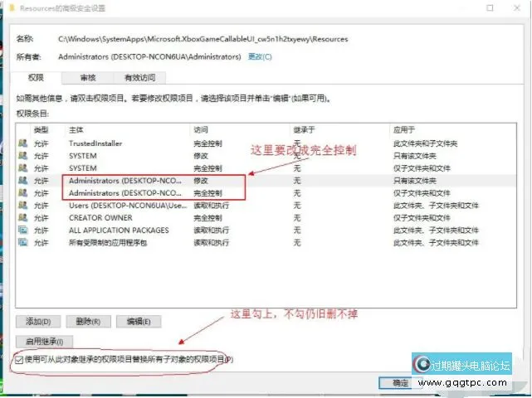Select SYSTEM entry applying to 仅子文件夹和文件
Image resolution: width=532 pixels, height=398 pixels.
[266, 168]
